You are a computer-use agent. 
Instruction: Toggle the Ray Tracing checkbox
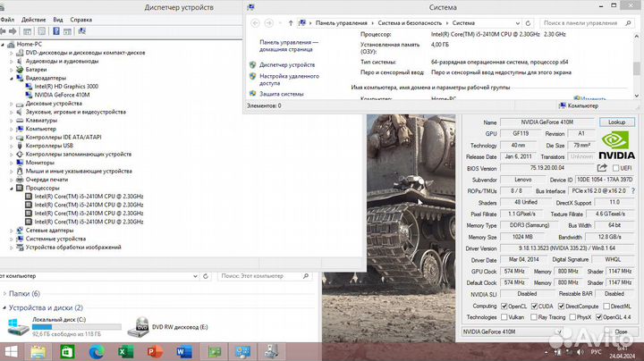533,317
